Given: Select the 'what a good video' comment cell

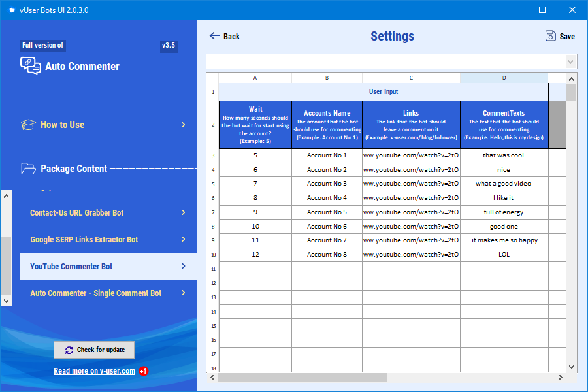Looking at the screenshot, I should point(504,184).
